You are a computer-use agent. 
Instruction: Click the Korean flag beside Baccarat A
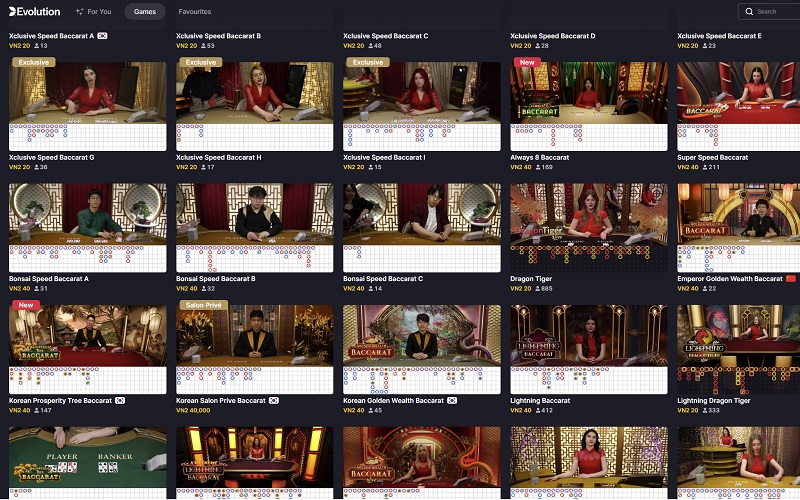(103, 36)
